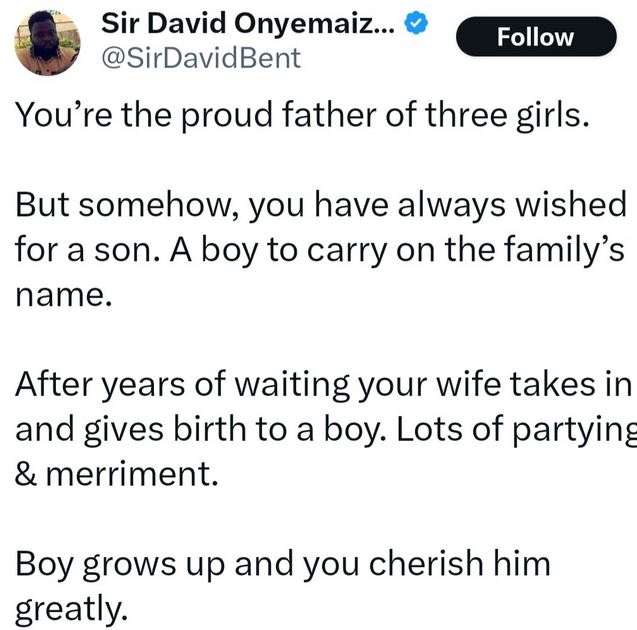Click the word "partying" in the tweet
637x630 pixels.
pos(575,431)
